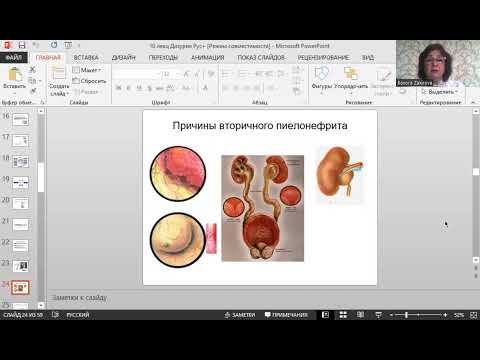Open the Layout (Макет) dropdown
This screenshot has width=480, height=360.
87,70
